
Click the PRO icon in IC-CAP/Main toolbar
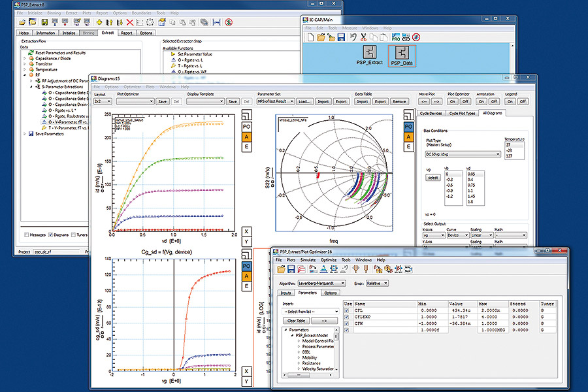[396, 37]
